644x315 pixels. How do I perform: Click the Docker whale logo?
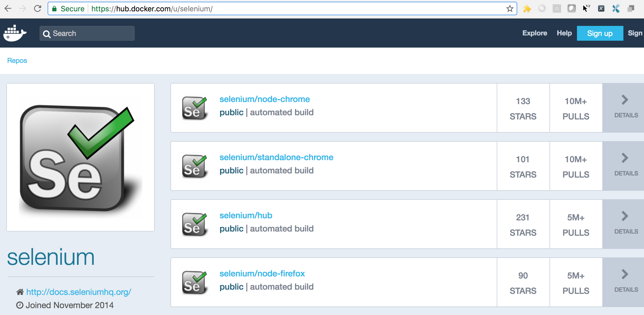click(15, 33)
